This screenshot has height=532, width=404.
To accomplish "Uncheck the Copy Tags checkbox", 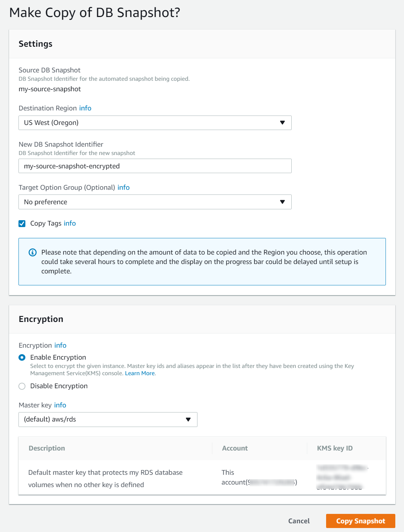I will pos(22,223).
